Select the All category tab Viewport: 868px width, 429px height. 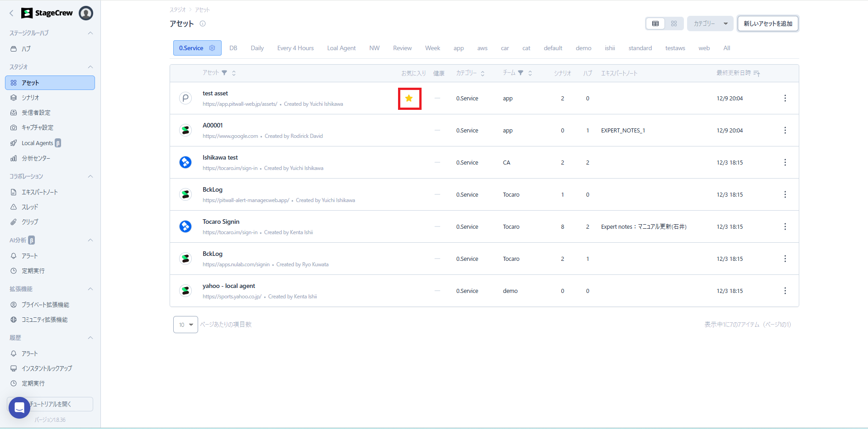tap(726, 48)
